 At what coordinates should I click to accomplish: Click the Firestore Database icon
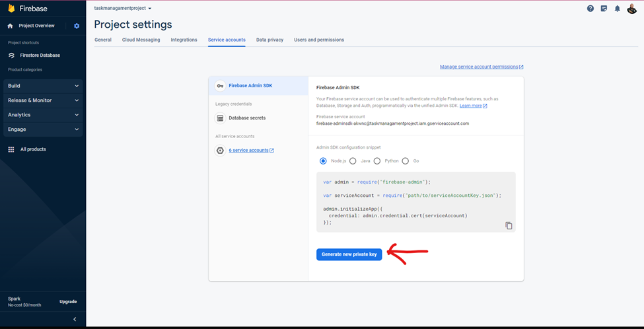(x=11, y=55)
